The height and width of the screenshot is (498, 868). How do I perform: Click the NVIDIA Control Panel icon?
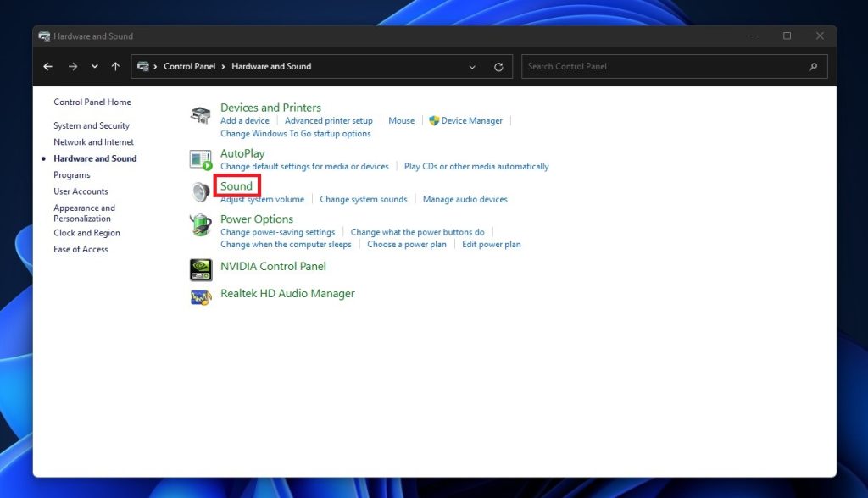point(201,269)
